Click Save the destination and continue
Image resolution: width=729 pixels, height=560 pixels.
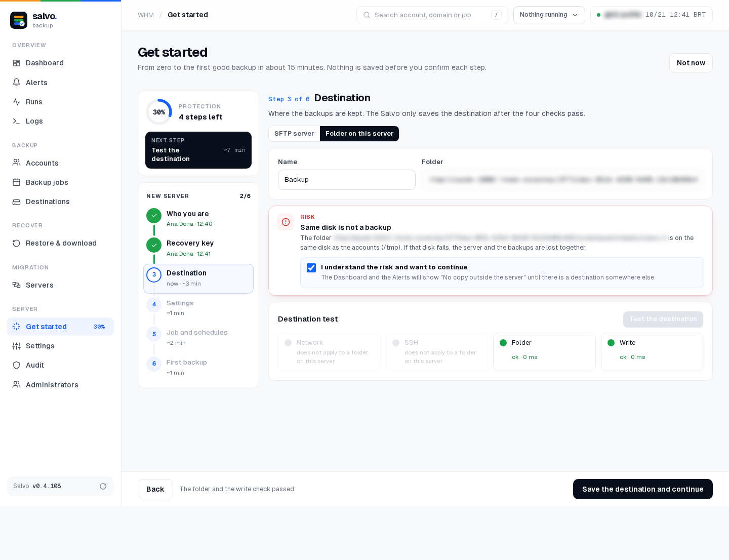click(642, 489)
